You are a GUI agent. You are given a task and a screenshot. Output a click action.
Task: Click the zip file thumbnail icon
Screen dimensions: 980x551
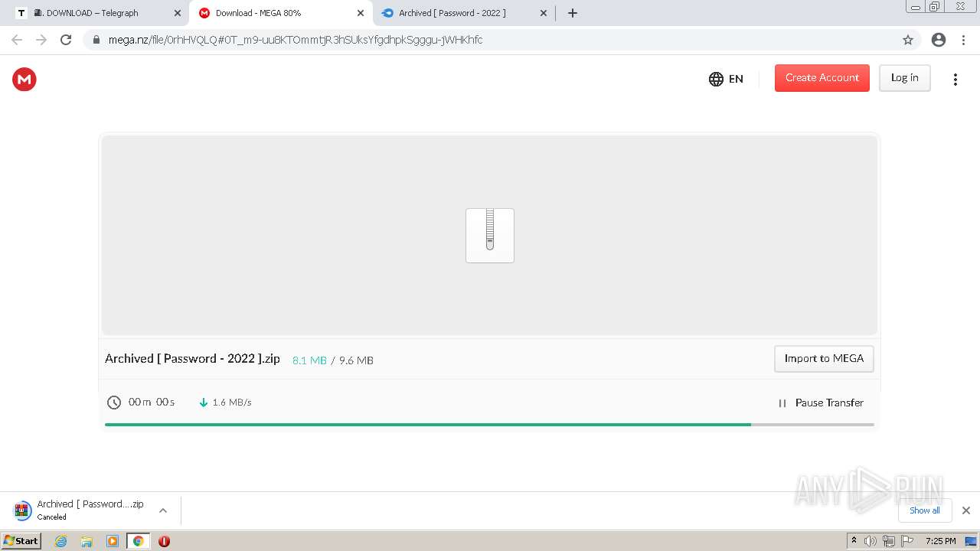(x=490, y=236)
